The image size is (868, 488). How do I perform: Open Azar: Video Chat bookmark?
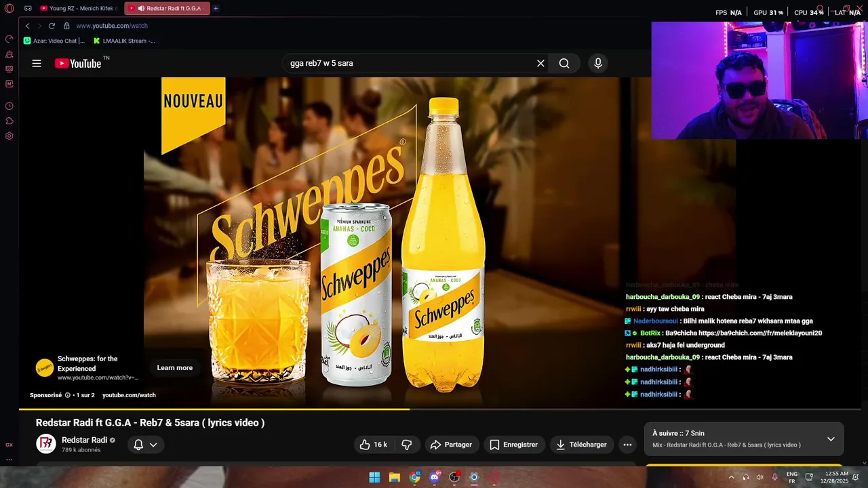point(54,41)
